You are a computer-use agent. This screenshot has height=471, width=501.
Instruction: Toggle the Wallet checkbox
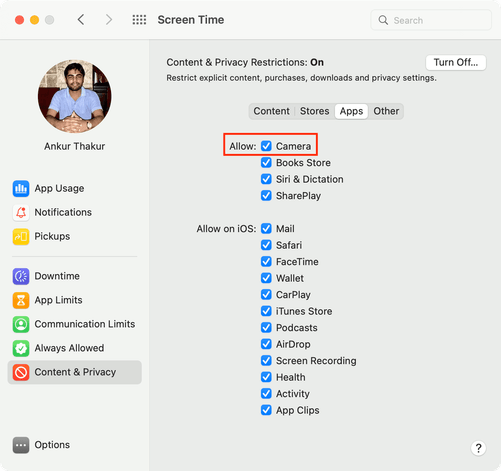click(x=266, y=278)
